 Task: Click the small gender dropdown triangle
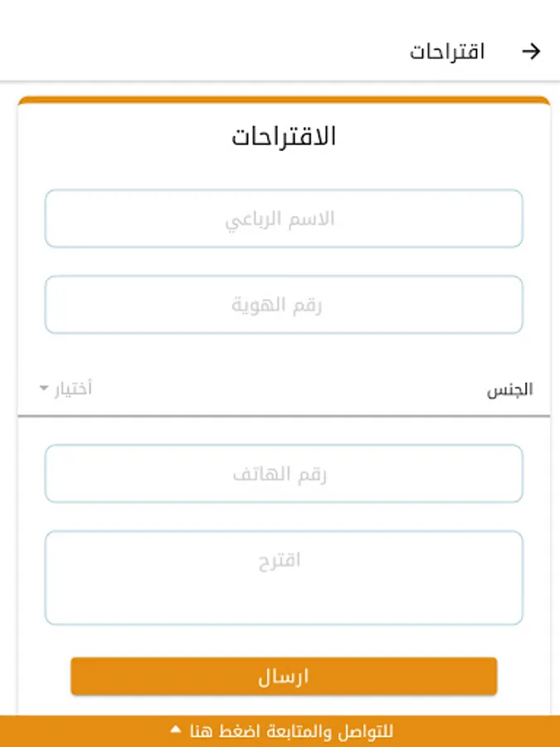[44, 388]
